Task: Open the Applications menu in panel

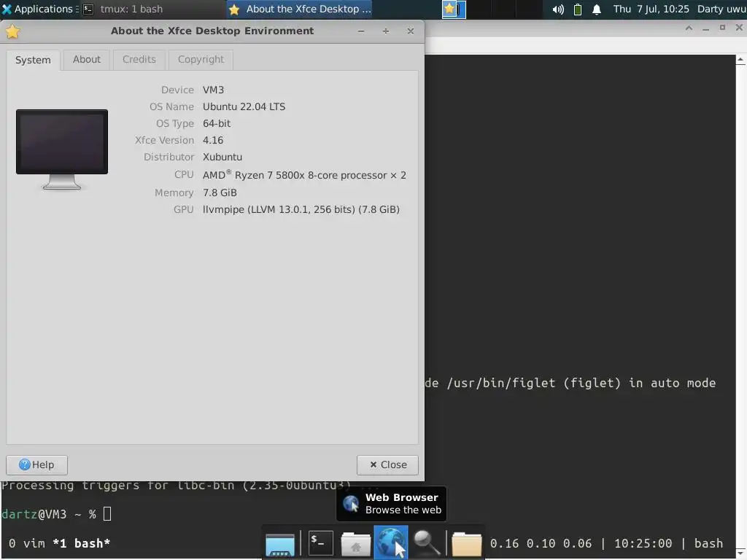Action: pos(39,9)
